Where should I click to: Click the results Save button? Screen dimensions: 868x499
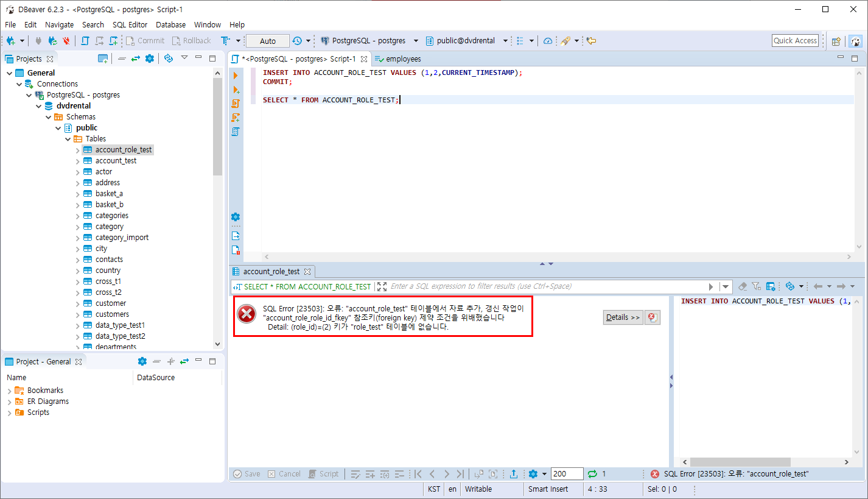pyautogui.click(x=247, y=474)
